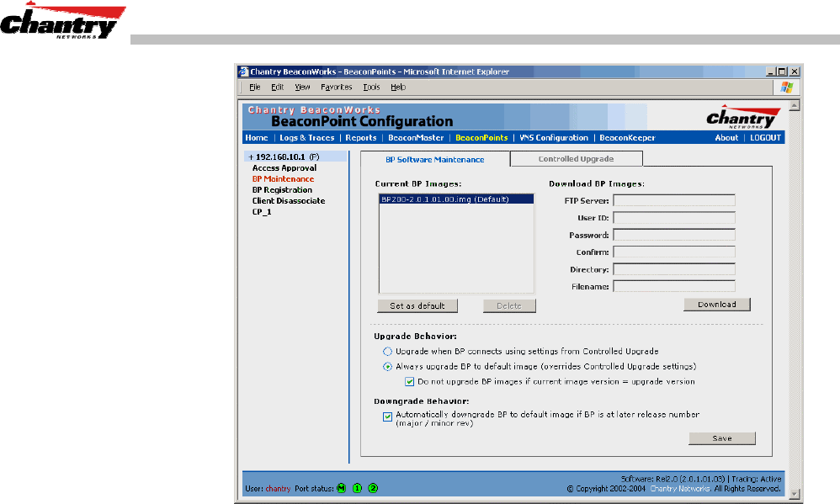840x504 pixels.
Task: Click the Confirm input field
Action: coord(674,252)
